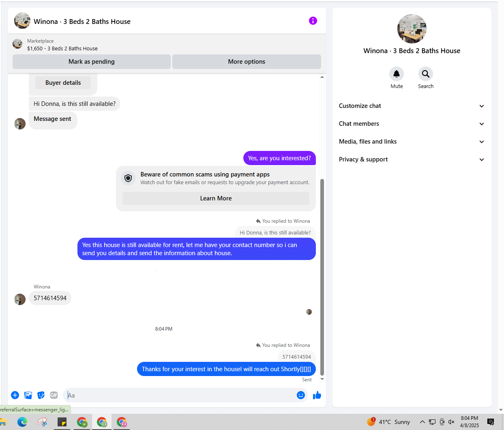
Task: Open the GIF picker
Action: 54,395
